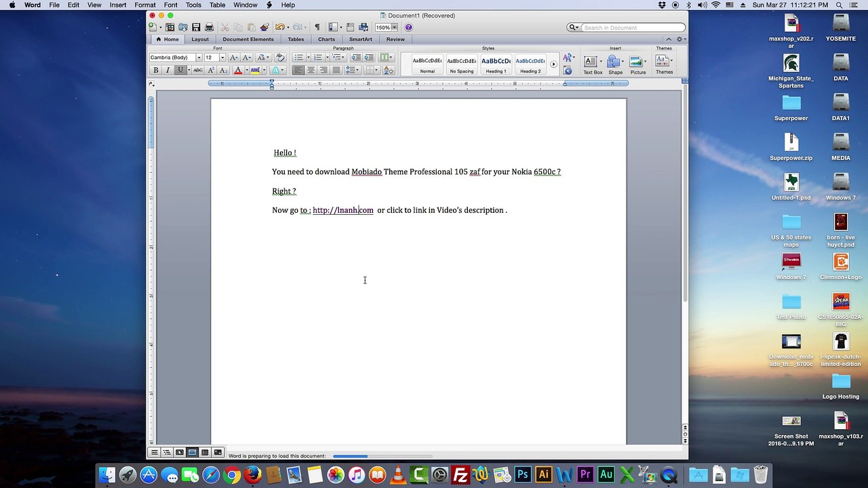The image size is (868, 488).
Task: Toggle Bold formatting
Action: pyautogui.click(x=156, y=70)
